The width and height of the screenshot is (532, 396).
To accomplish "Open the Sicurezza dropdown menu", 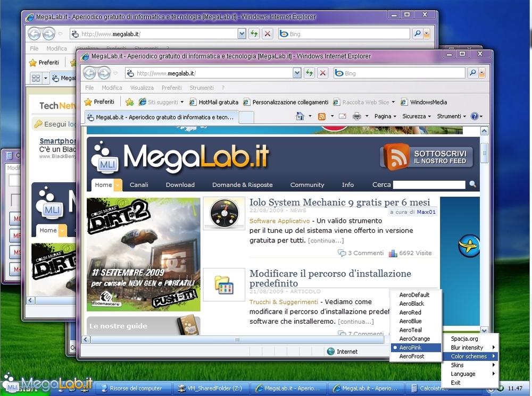I will click(417, 116).
